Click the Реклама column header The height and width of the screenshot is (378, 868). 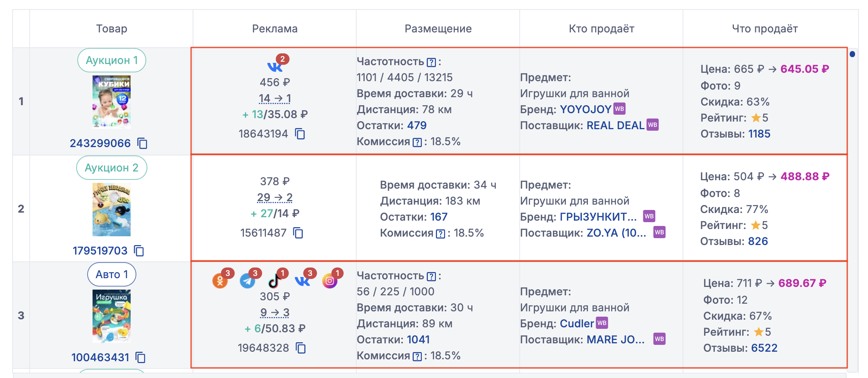pyautogui.click(x=275, y=29)
